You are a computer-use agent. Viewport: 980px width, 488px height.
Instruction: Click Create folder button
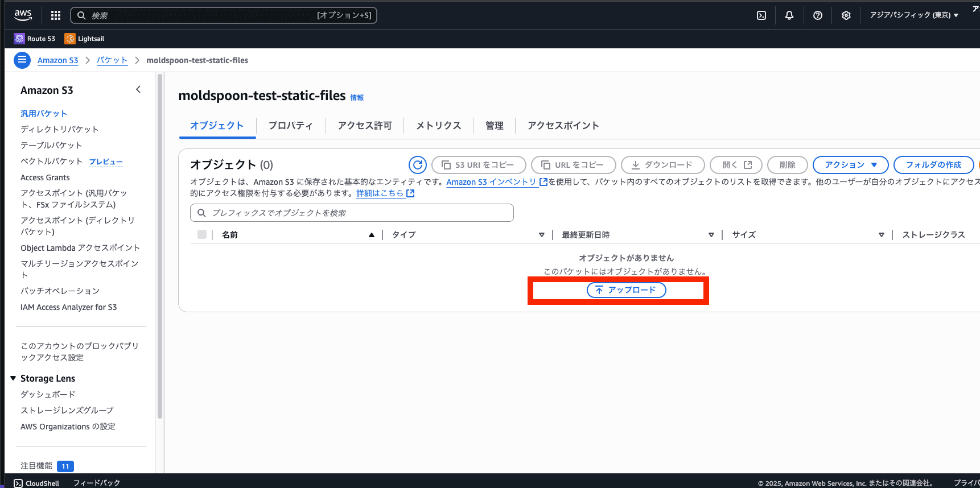point(933,165)
